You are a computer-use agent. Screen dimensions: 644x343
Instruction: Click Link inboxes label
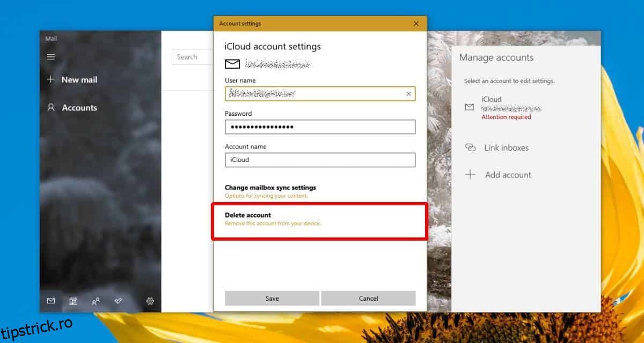pyautogui.click(x=507, y=147)
